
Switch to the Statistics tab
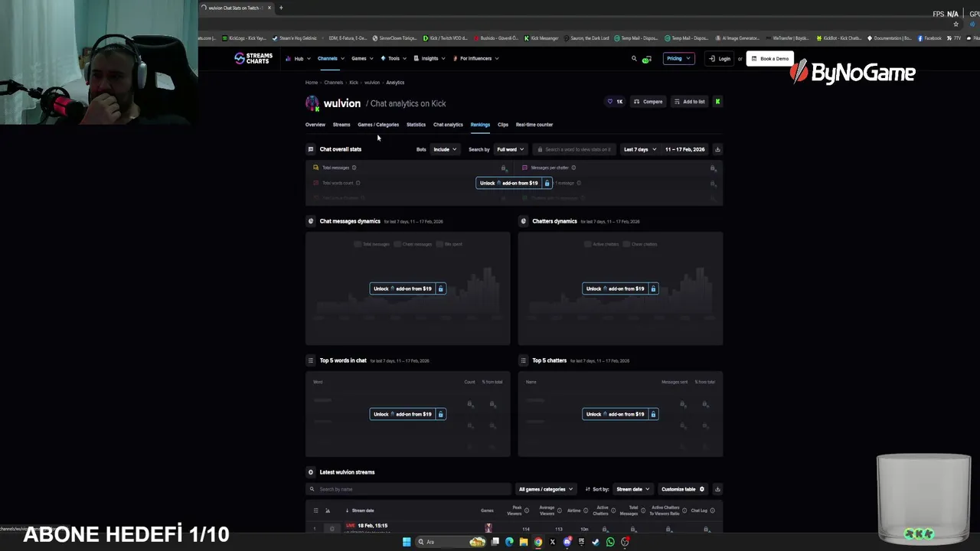tap(416, 125)
